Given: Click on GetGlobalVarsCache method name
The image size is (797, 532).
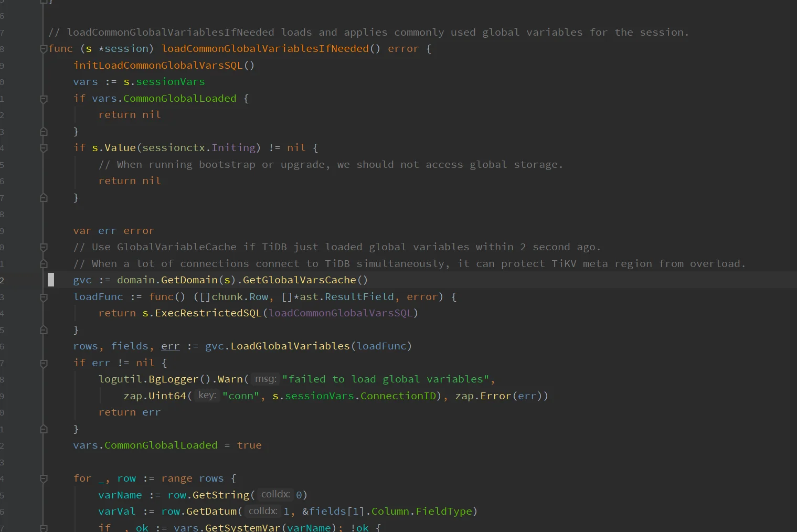Looking at the screenshot, I should coord(299,280).
